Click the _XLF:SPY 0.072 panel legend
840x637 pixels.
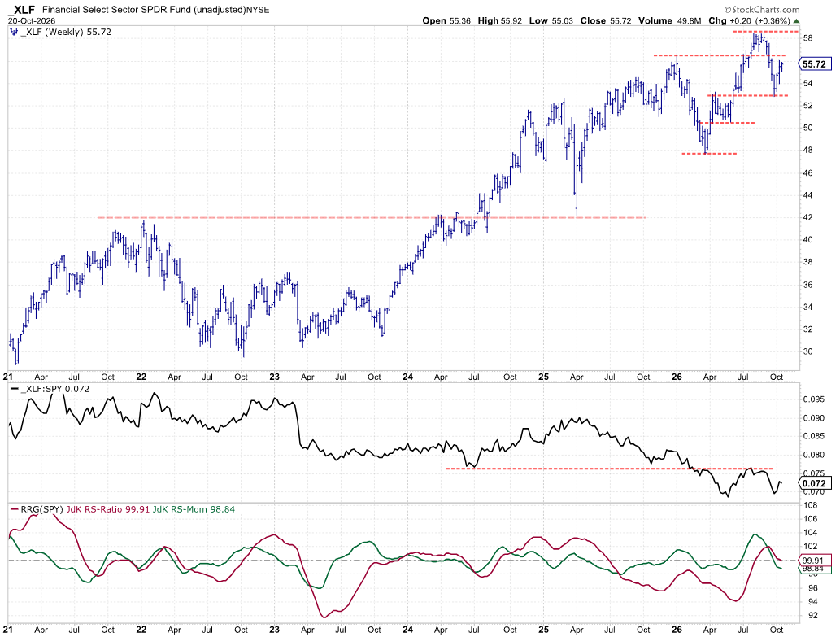(54, 389)
